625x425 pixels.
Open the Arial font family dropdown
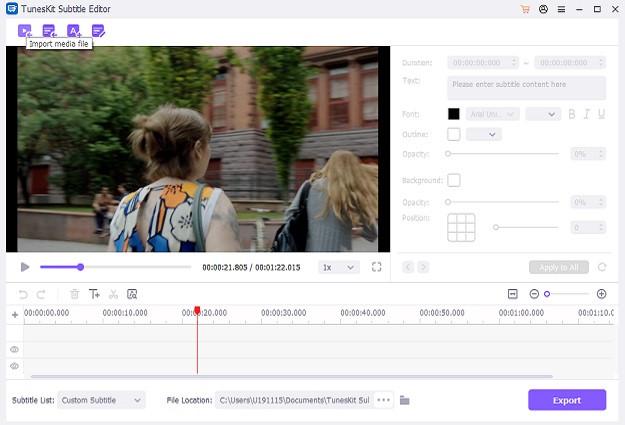(x=493, y=114)
